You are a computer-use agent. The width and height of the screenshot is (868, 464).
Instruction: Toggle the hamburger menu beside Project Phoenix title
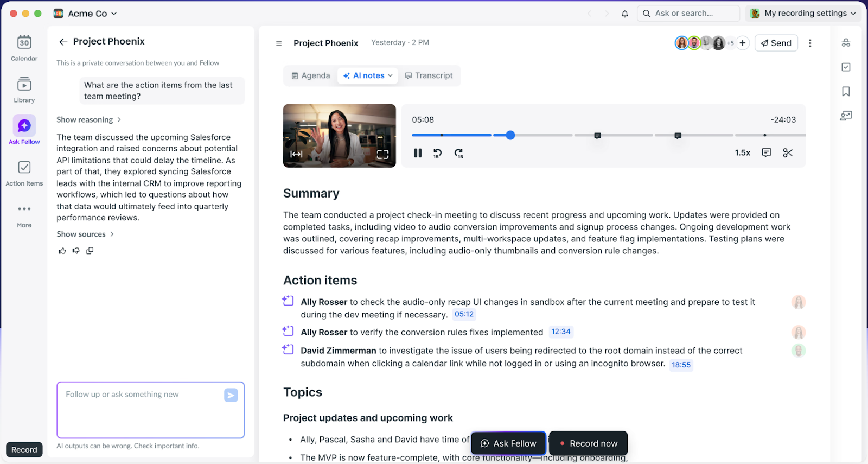[x=279, y=43]
